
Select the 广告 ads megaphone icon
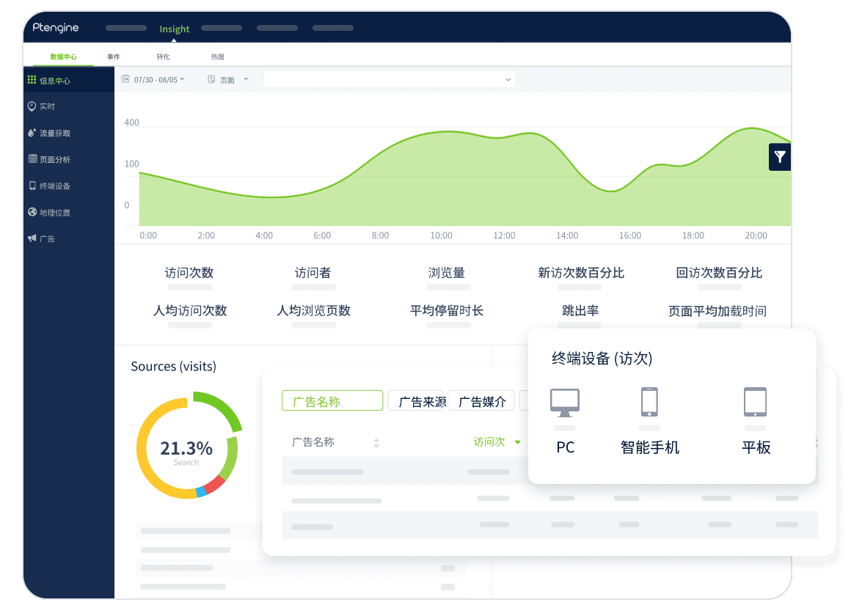click(x=44, y=238)
